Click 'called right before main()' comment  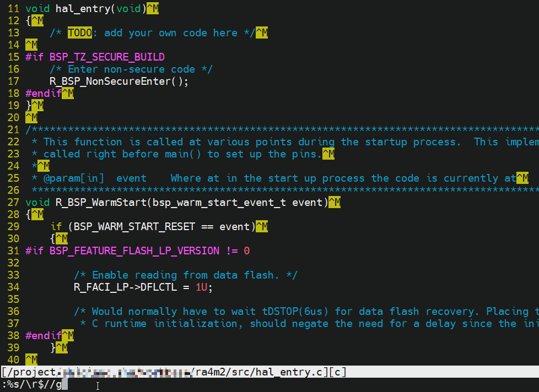[122, 154]
